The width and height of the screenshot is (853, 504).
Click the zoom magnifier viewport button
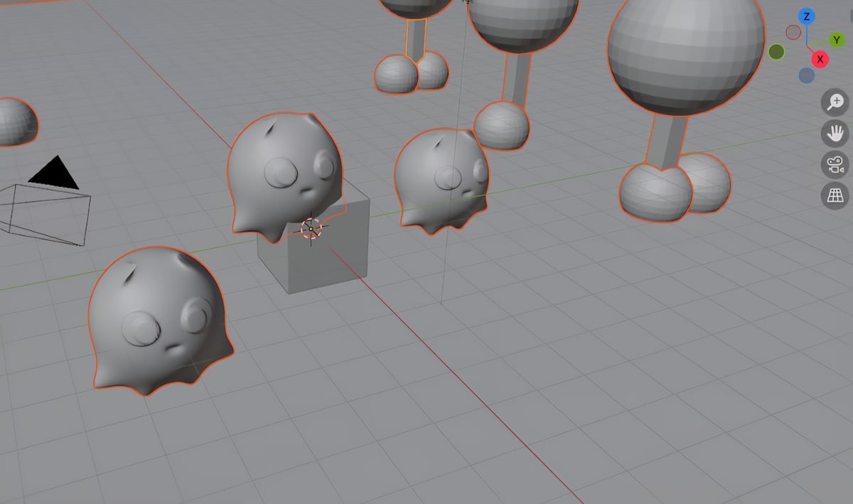(x=835, y=102)
